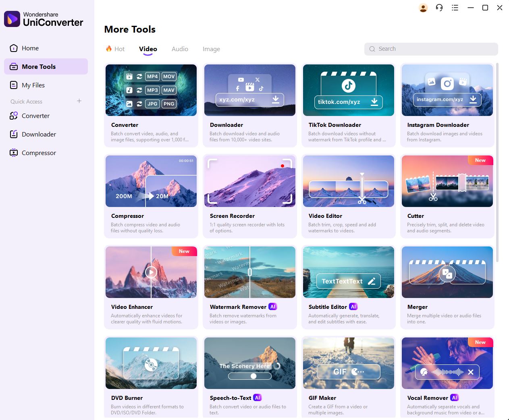
Task: Launch Compressor shortcut in Quick Access
Action: [x=39, y=153]
